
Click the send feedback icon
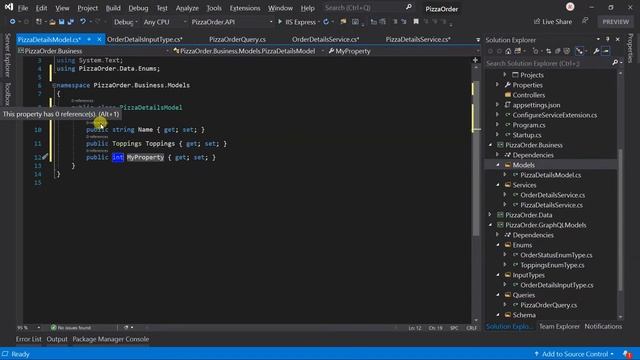tap(585, 21)
